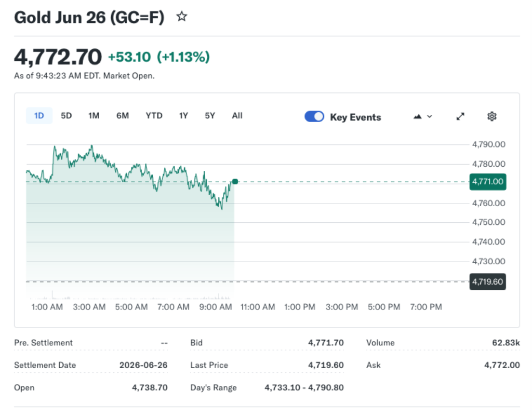Click the current price marker dot on chart

coord(235,181)
